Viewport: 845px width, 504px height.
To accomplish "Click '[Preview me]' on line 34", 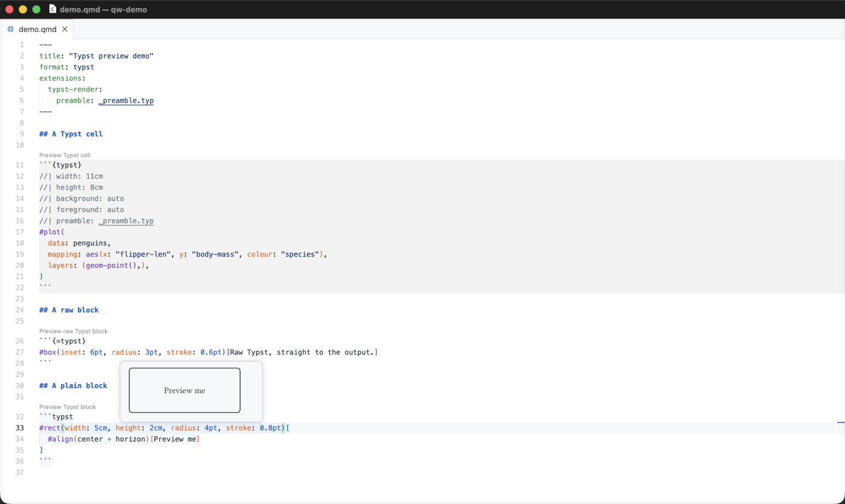I will click(x=174, y=439).
